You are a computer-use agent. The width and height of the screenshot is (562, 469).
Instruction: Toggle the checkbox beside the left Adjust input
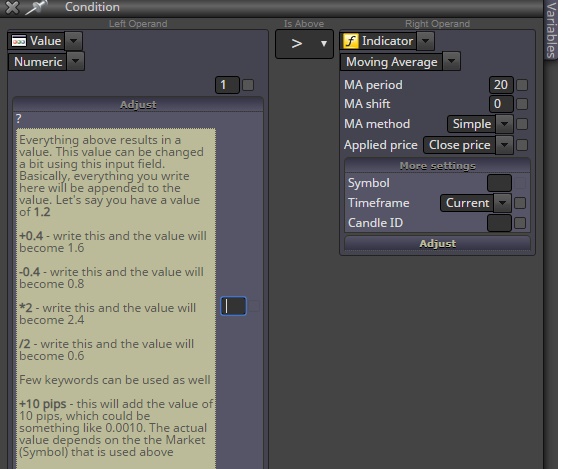[x=254, y=306]
